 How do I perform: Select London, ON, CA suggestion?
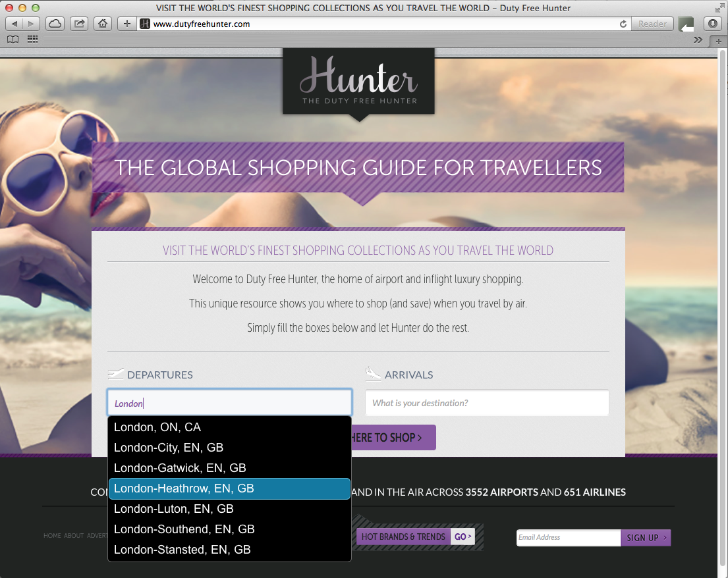coord(229,427)
